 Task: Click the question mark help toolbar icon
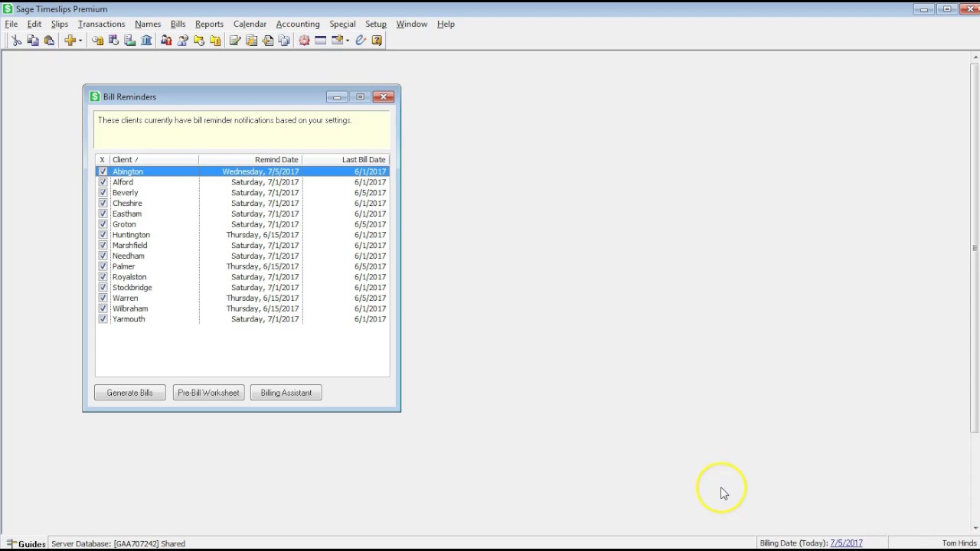click(x=377, y=41)
